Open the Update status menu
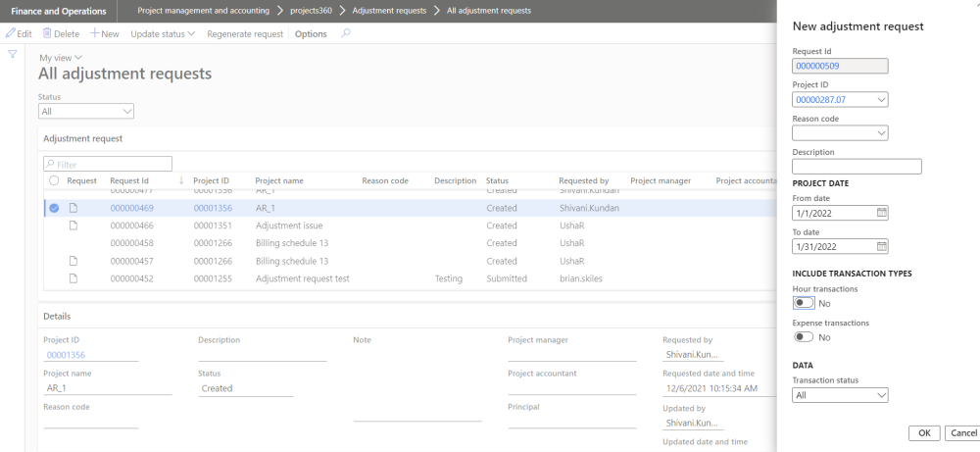The height and width of the screenshot is (452, 980). [163, 33]
